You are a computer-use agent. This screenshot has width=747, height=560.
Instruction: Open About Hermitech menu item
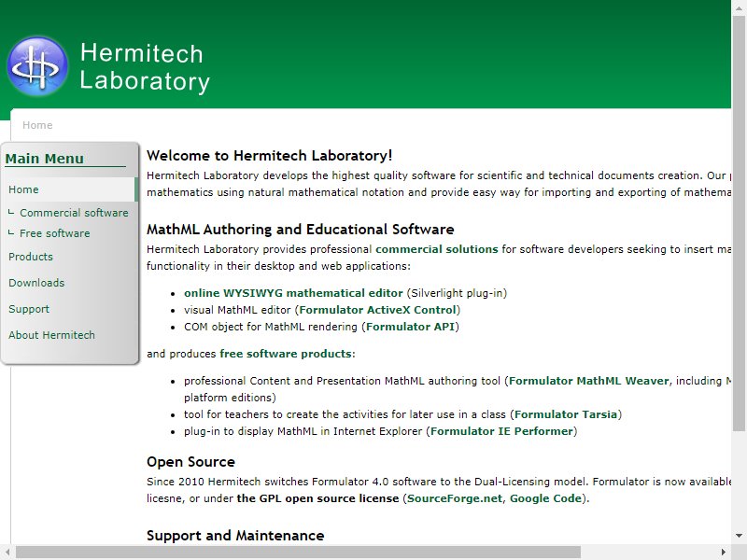(x=51, y=335)
